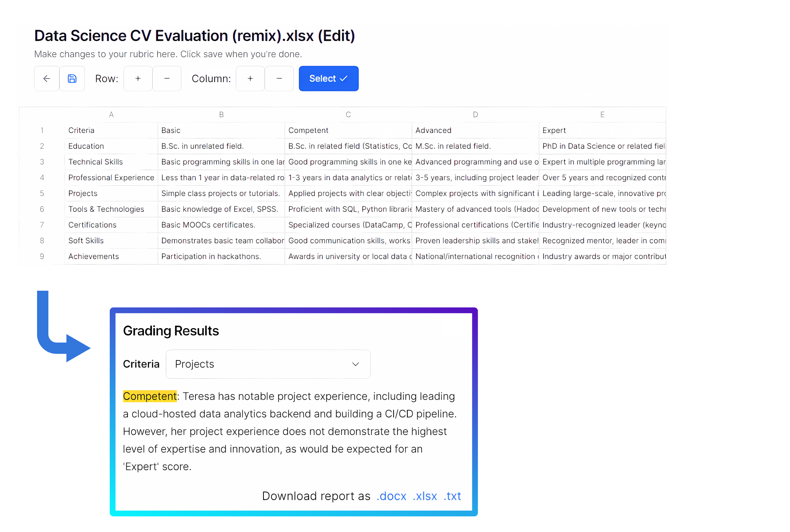This screenshot has width=790, height=532.
Task: Click the back arrow icon
Action: tap(47, 78)
